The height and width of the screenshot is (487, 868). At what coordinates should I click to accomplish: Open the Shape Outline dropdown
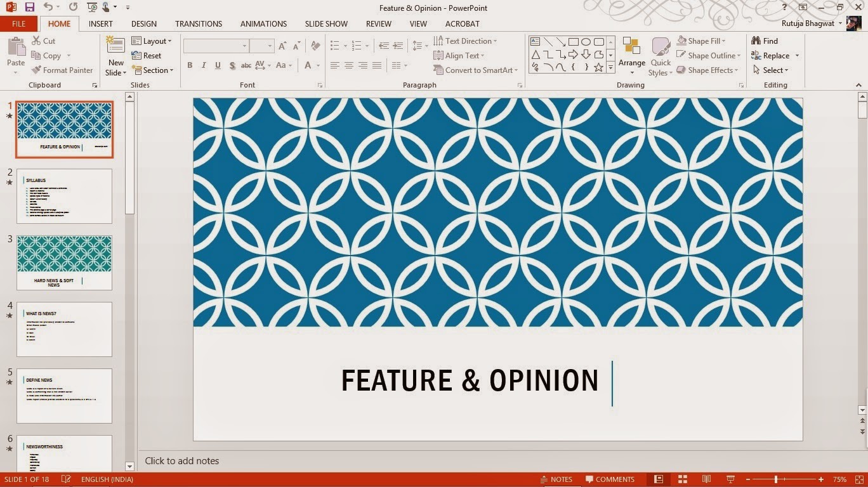(709, 55)
